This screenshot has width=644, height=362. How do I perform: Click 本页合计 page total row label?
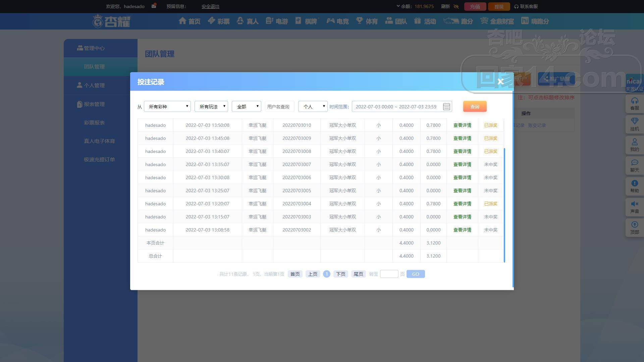[155, 243]
